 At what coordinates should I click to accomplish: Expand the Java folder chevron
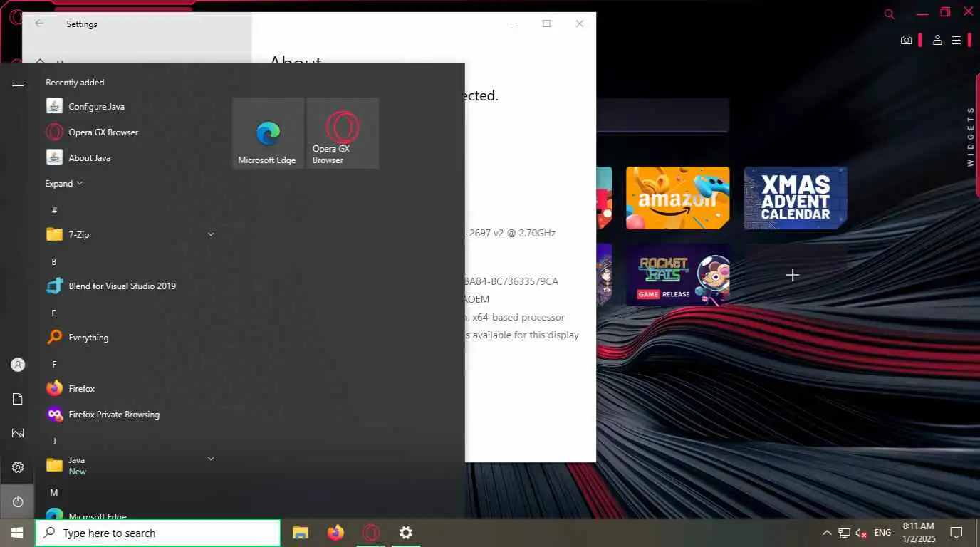[x=211, y=459]
